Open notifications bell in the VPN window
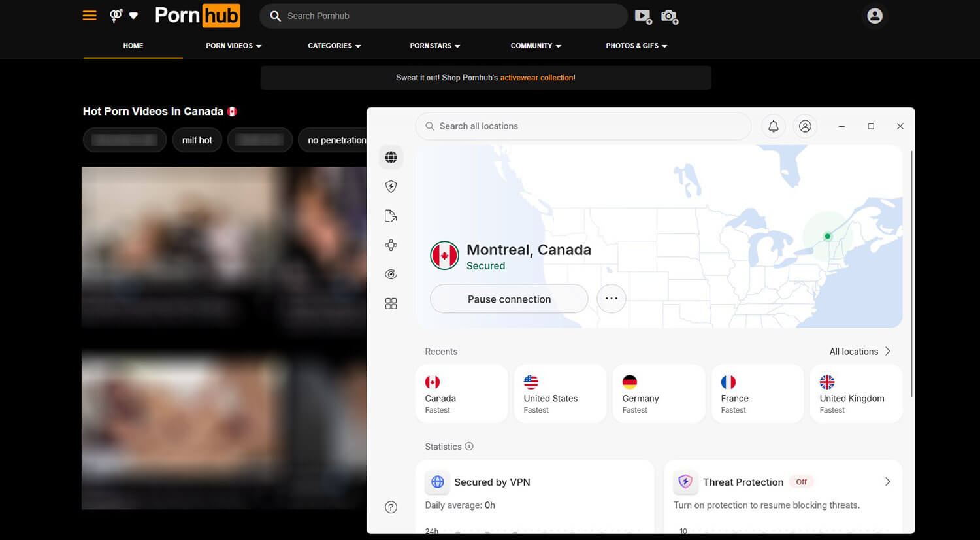Image resolution: width=980 pixels, height=540 pixels. click(x=773, y=126)
